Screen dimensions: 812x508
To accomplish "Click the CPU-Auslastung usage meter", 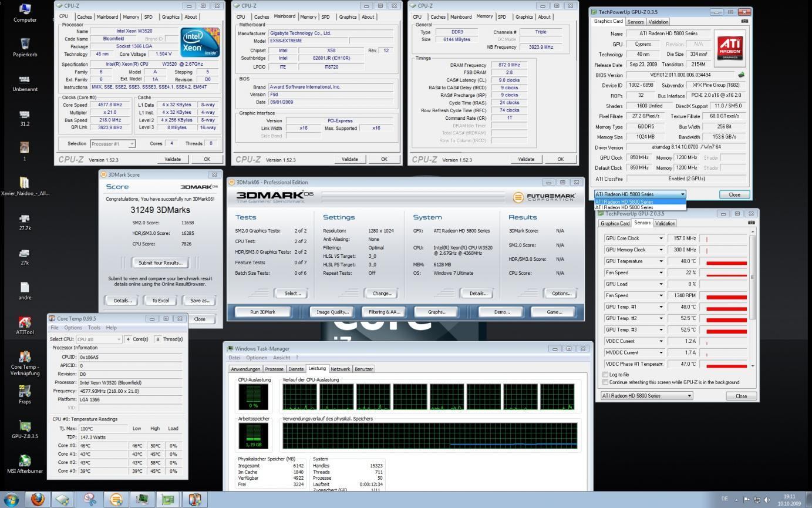I will pos(253,397).
